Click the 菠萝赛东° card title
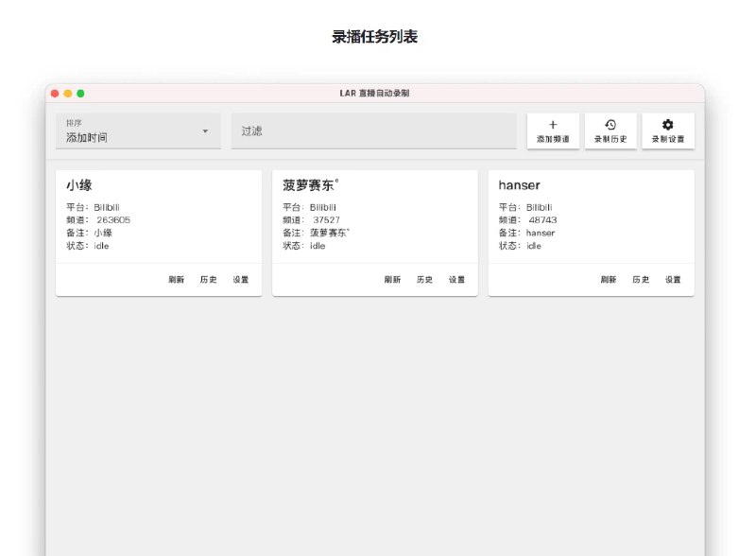The width and height of the screenshot is (756, 556). tap(308, 185)
